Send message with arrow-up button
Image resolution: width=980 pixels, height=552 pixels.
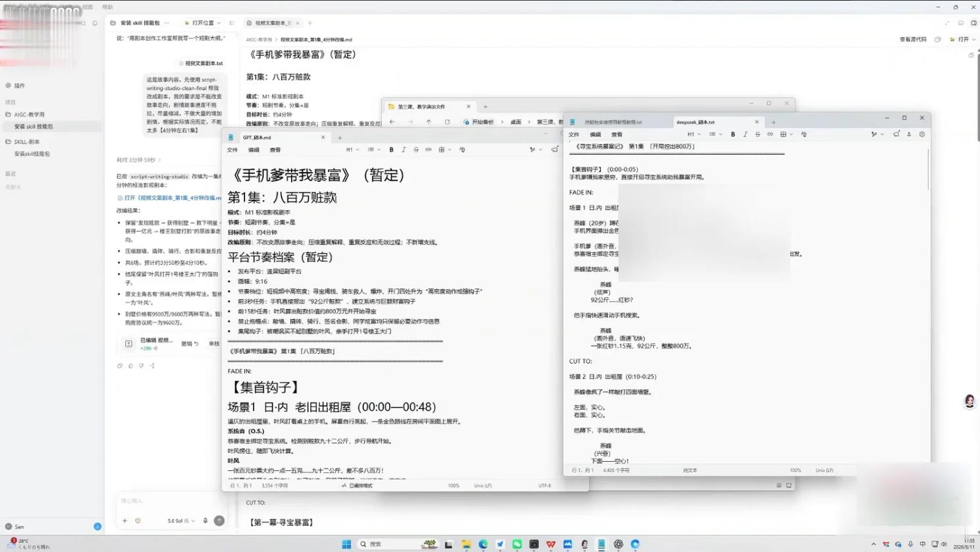pyautogui.click(x=219, y=520)
